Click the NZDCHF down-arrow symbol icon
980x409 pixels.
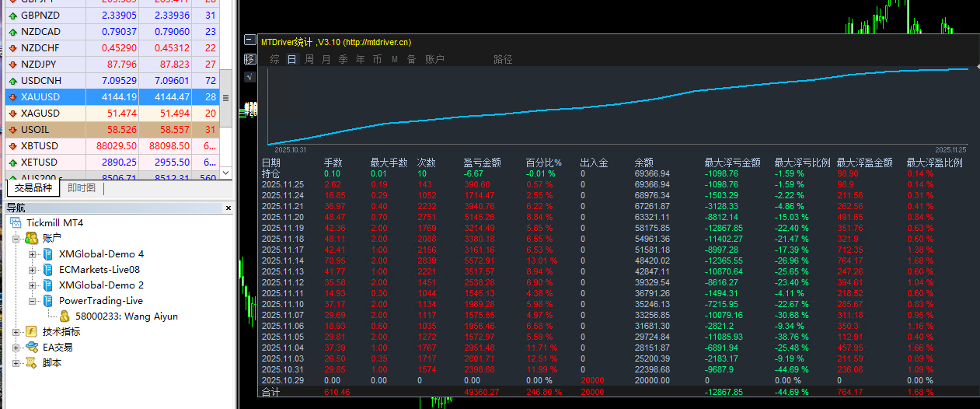pos(12,48)
